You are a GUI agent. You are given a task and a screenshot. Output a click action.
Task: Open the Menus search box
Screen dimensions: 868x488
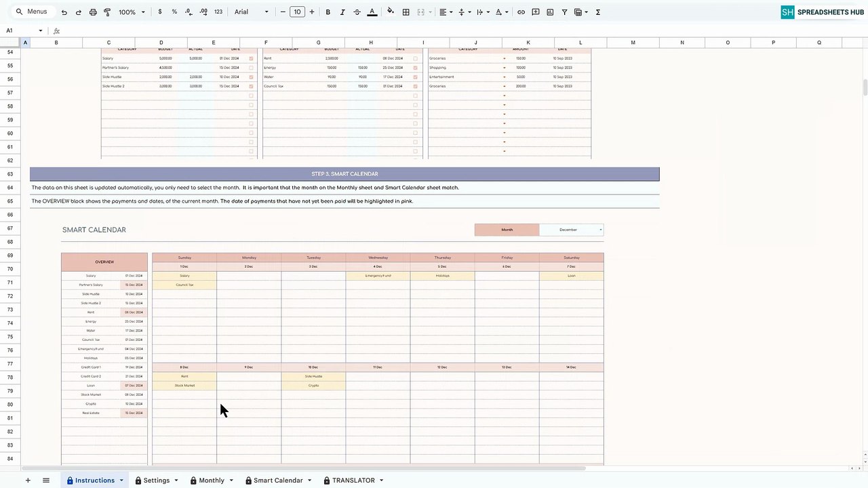click(32, 12)
